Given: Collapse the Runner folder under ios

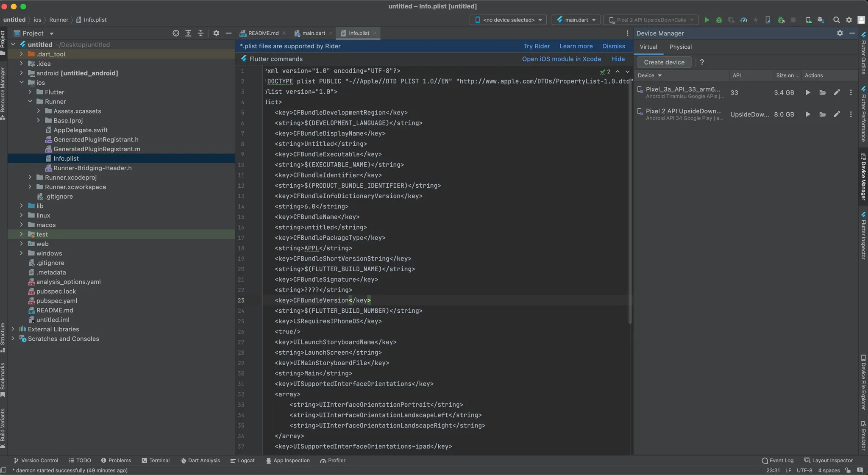Looking at the screenshot, I should [30, 102].
